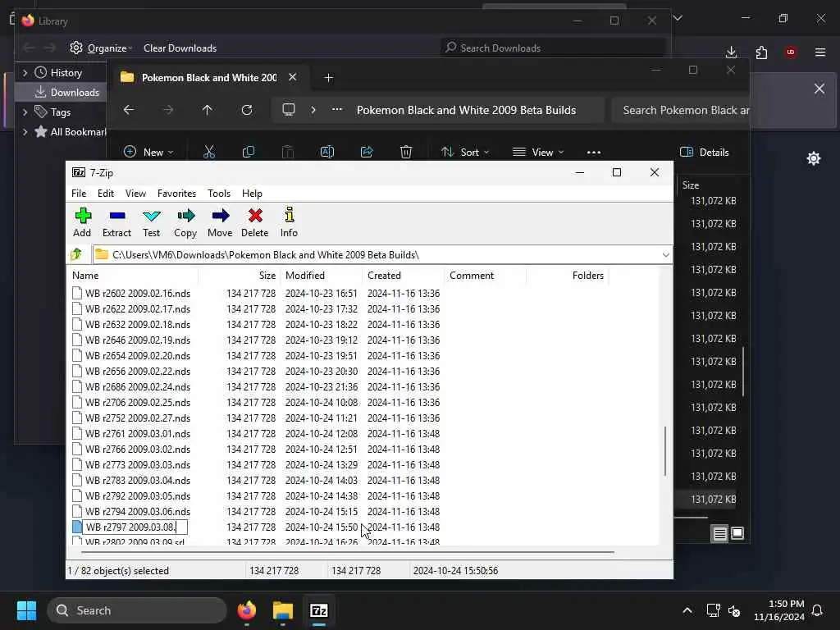Image resolution: width=840 pixels, height=630 pixels.
Task: Open Firefox from the taskbar
Action: click(247, 610)
